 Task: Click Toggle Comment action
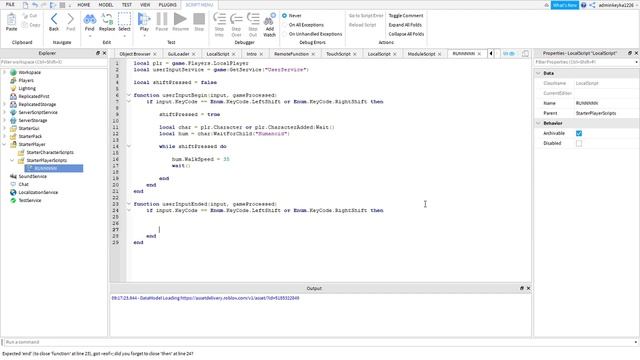pyautogui.click(x=406, y=16)
